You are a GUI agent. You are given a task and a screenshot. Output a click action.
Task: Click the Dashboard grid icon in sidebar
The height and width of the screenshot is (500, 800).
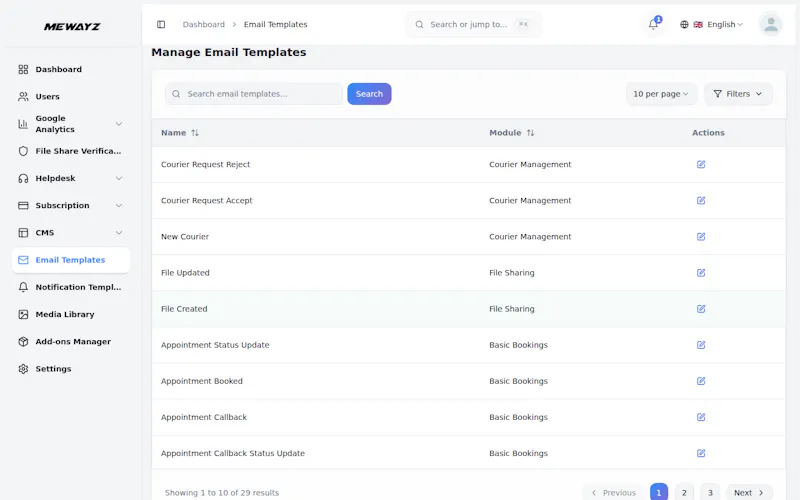coord(23,69)
